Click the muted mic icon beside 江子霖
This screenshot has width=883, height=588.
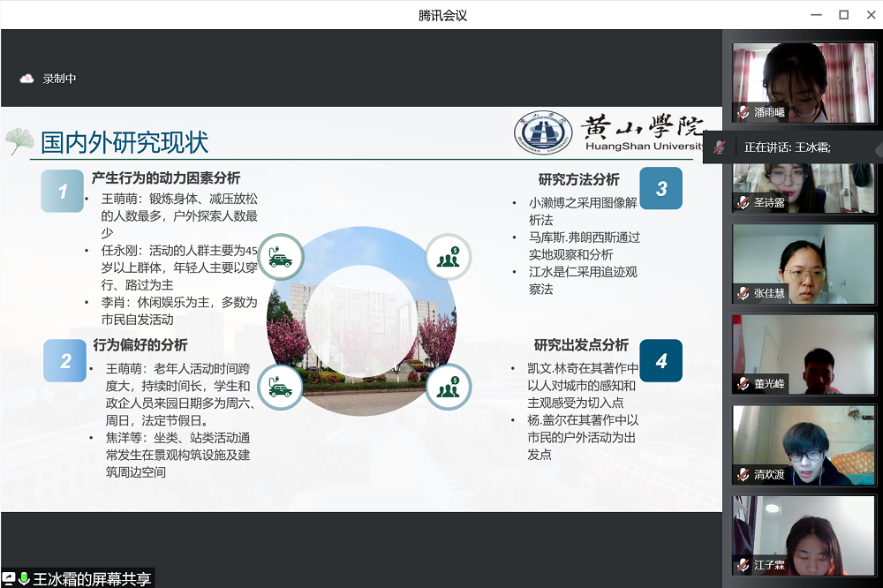(x=743, y=565)
